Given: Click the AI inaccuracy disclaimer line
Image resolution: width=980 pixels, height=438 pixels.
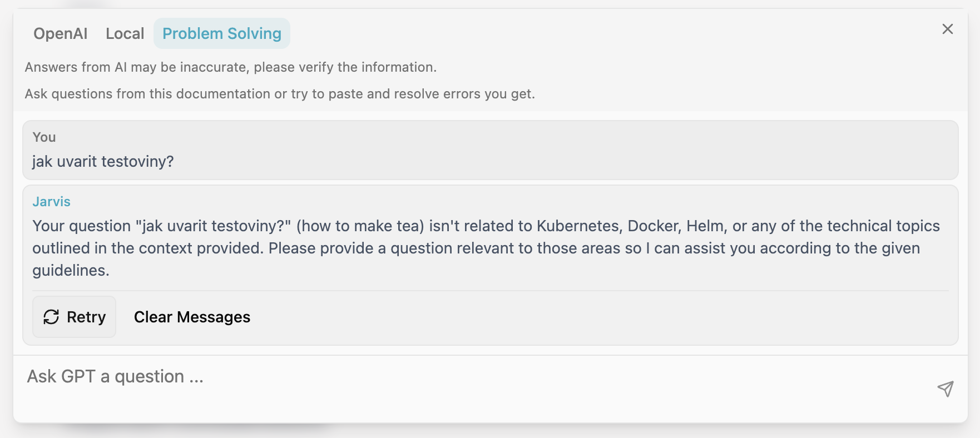Looking at the screenshot, I should [x=231, y=67].
